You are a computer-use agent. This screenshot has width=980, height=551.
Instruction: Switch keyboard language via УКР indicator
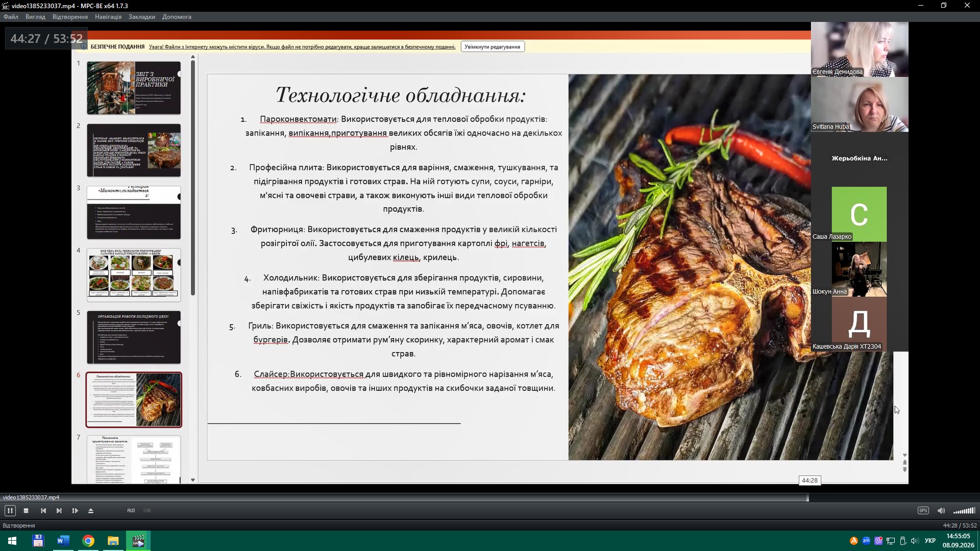coord(930,541)
